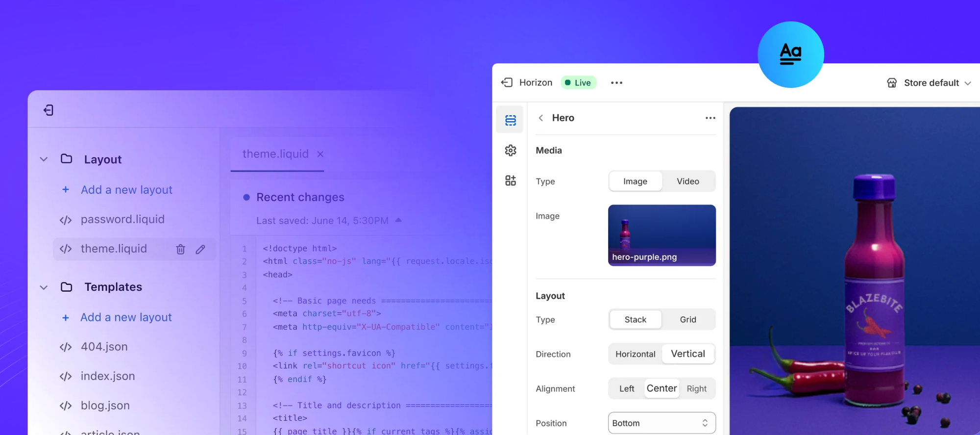Click the code icon beside blog.json
This screenshot has width=980, height=435.
[66, 406]
